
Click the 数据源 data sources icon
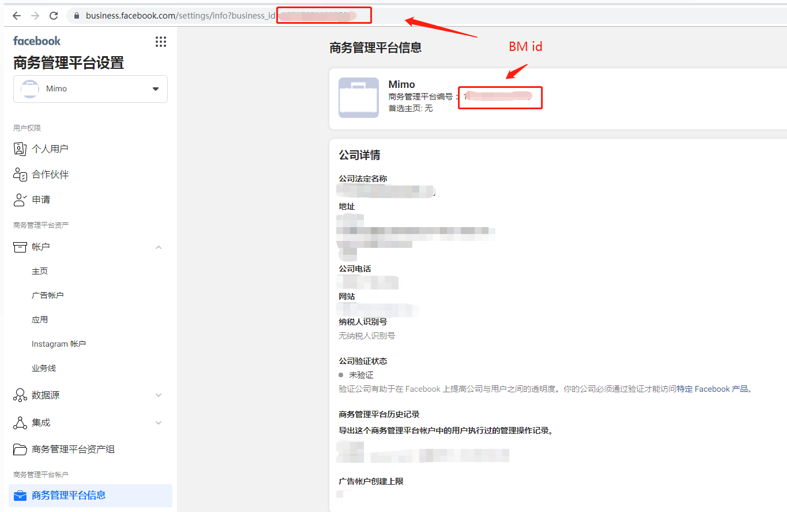tap(20, 395)
